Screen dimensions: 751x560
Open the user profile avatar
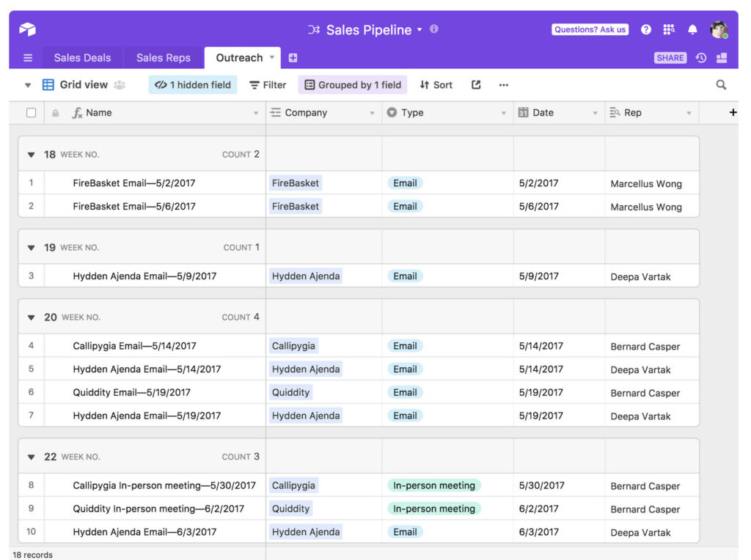(x=719, y=29)
